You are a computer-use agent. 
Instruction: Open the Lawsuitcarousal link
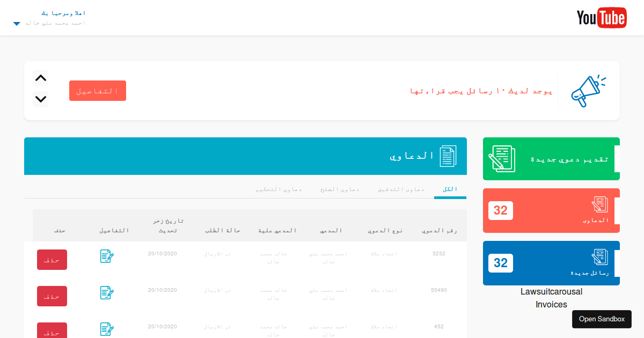(551, 291)
